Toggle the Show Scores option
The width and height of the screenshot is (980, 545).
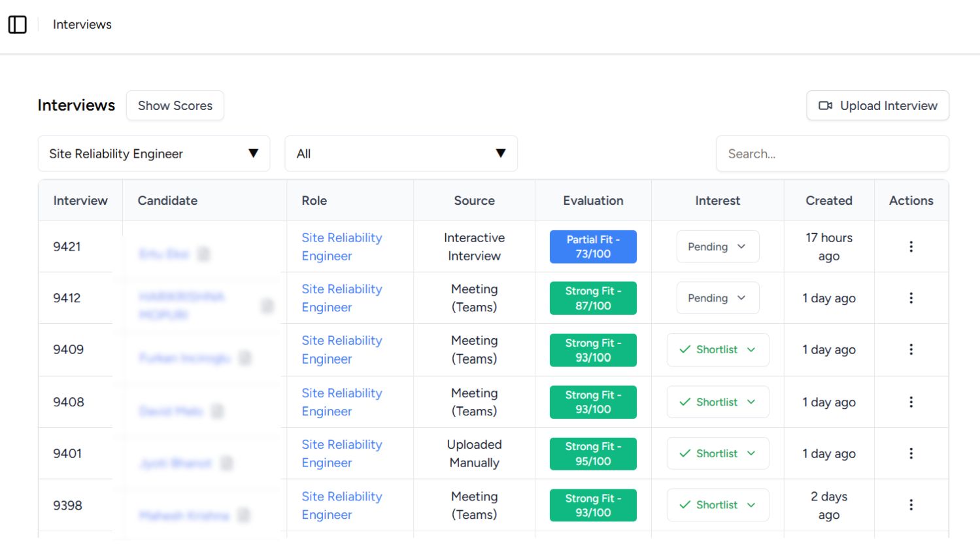[175, 105]
